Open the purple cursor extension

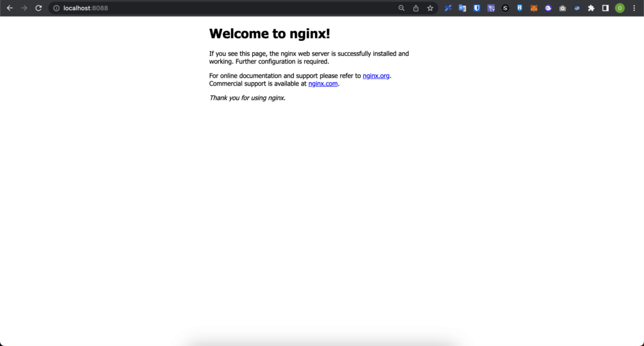pos(491,8)
